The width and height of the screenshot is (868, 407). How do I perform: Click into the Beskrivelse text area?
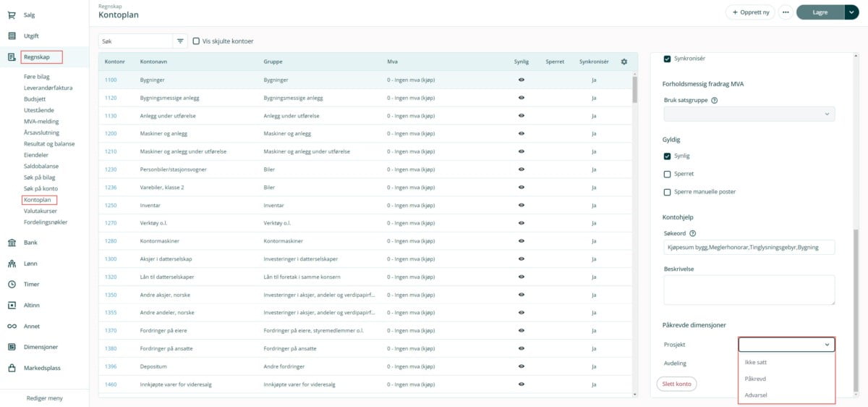[x=749, y=290]
